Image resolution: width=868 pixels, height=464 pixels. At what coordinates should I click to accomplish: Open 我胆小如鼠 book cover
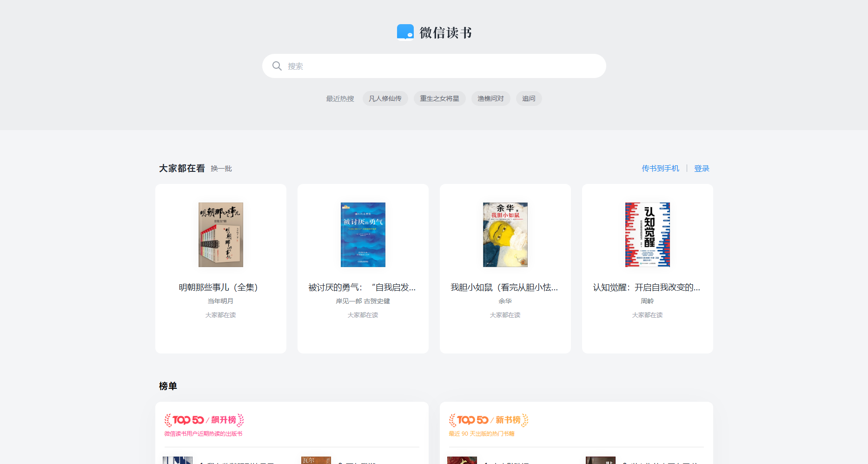point(505,235)
